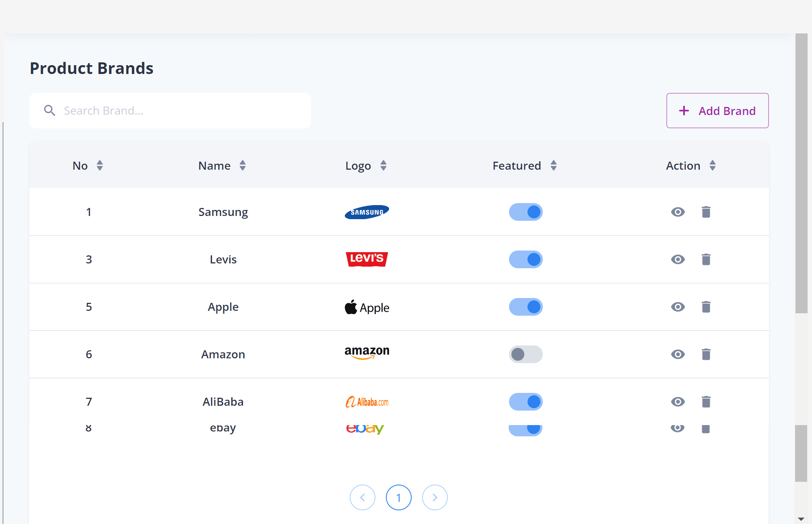Turn off Featured for Levis
This screenshot has width=812, height=524.
526,259
